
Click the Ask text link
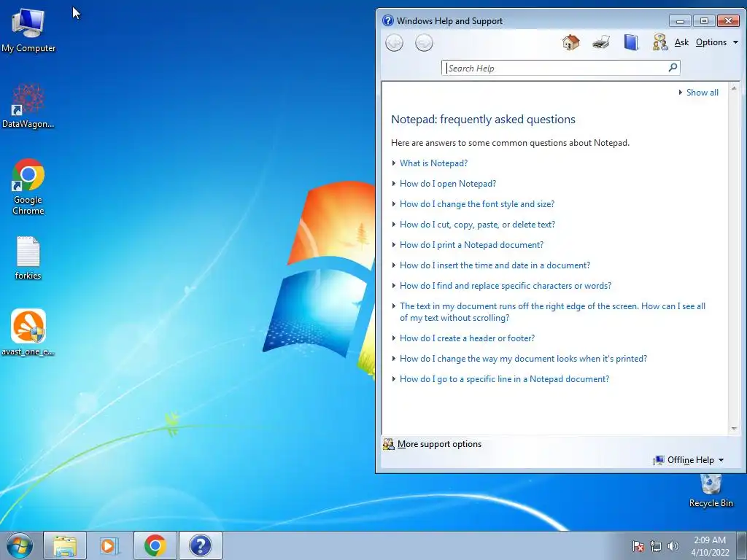click(x=681, y=42)
